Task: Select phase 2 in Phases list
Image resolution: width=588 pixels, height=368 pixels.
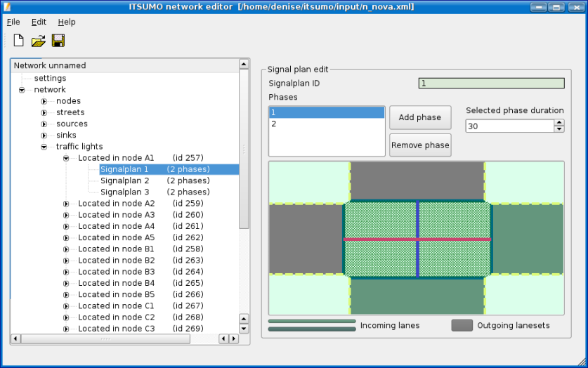Action: [x=326, y=124]
